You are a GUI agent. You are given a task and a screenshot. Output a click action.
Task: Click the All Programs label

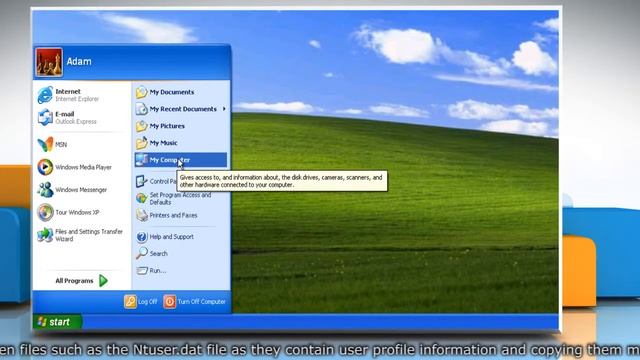pyautogui.click(x=74, y=281)
